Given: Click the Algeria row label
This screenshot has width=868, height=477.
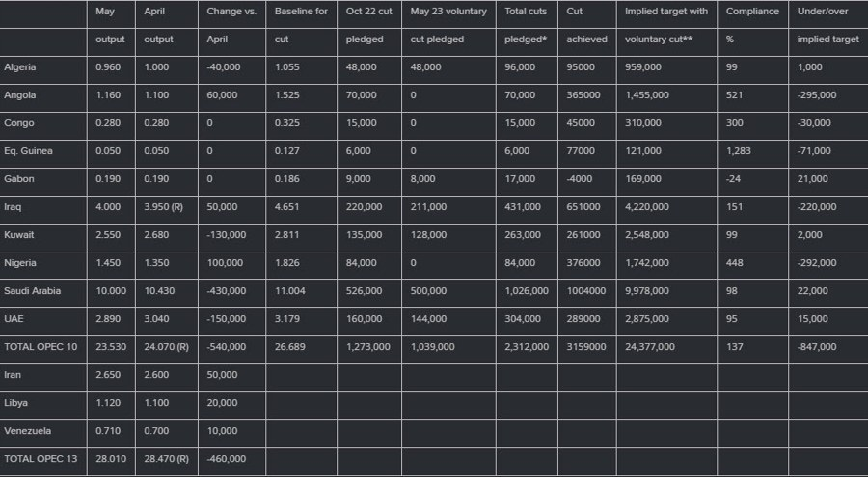Looking at the screenshot, I should tap(19, 67).
